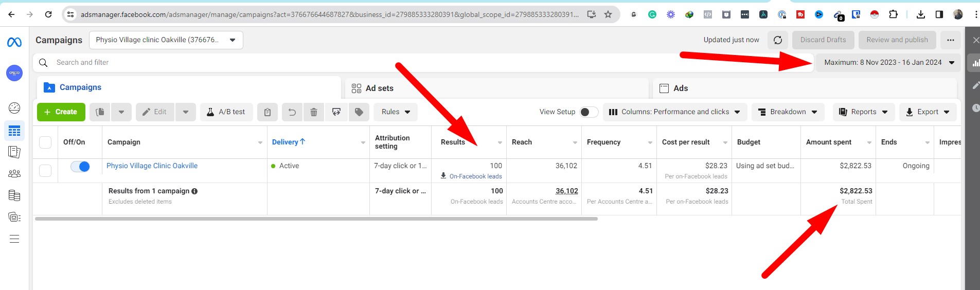
Task: Click the green Create button
Action: (x=61, y=112)
